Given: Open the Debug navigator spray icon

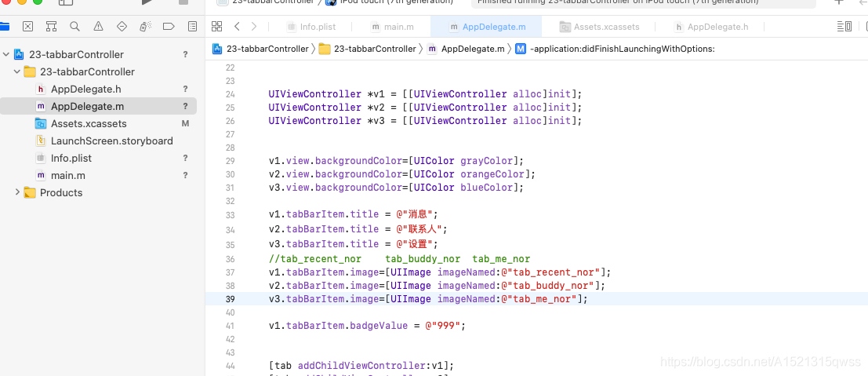Looking at the screenshot, I should (146, 26).
